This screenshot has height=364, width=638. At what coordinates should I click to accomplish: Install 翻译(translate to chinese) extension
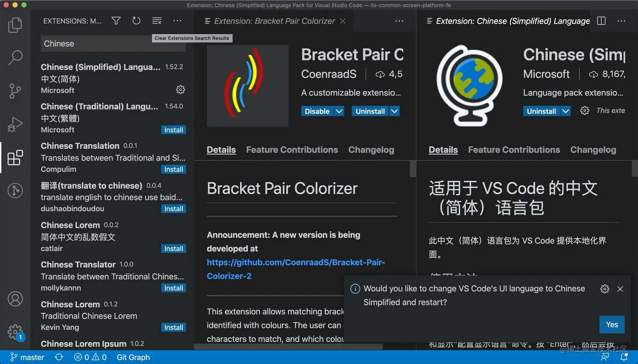(173, 209)
